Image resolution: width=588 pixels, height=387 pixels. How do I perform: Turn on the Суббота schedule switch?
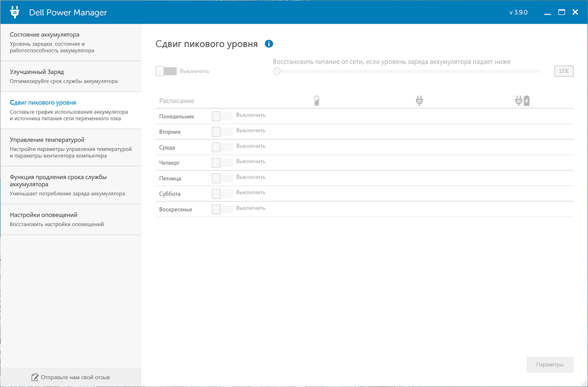[222, 193]
